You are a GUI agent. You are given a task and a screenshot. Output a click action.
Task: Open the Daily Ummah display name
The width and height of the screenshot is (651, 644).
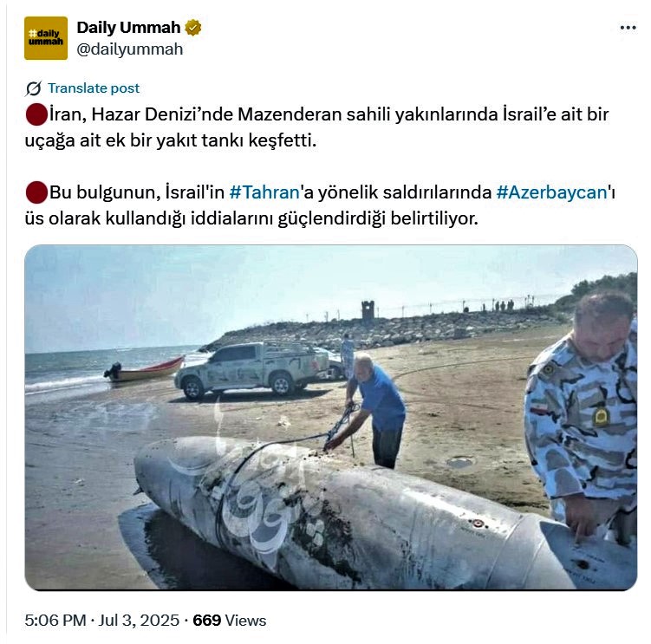(x=128, y=28)
